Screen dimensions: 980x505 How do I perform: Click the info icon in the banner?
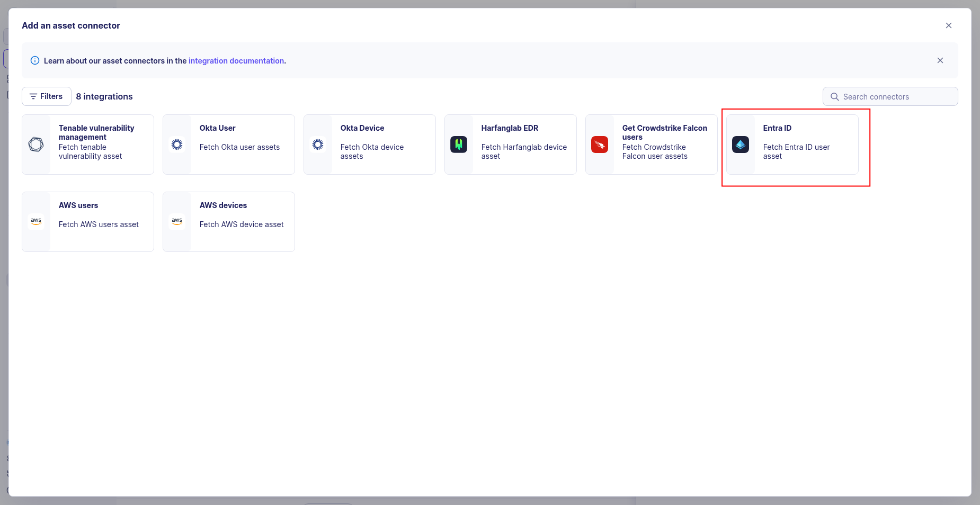[x=34, y=60]
